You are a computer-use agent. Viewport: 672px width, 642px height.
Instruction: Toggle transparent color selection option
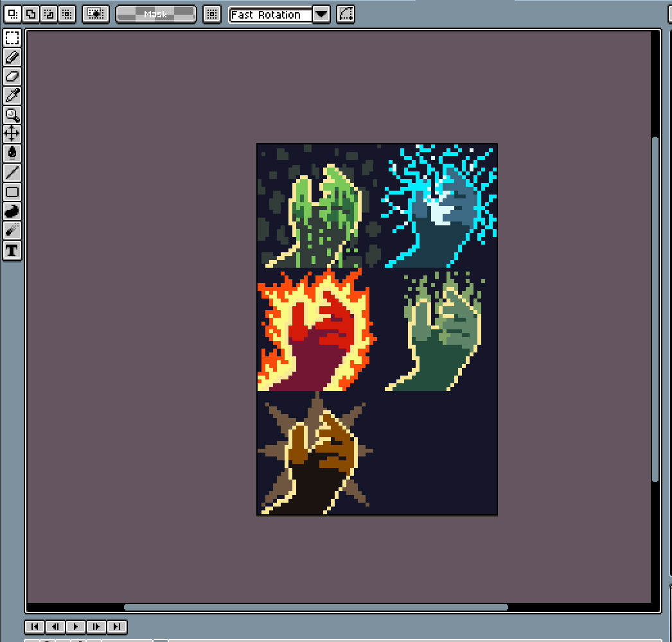[95, 14]
